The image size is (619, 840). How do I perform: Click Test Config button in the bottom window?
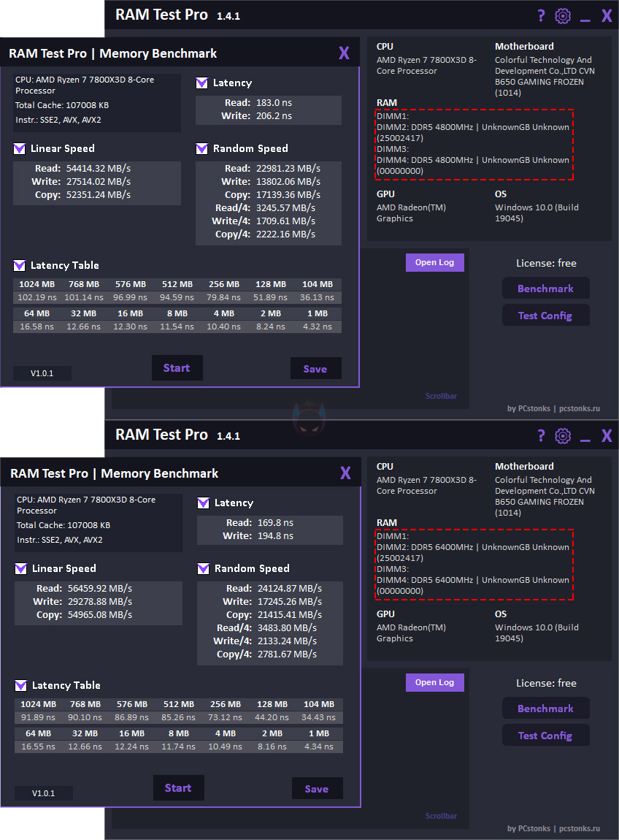(546, 736)
